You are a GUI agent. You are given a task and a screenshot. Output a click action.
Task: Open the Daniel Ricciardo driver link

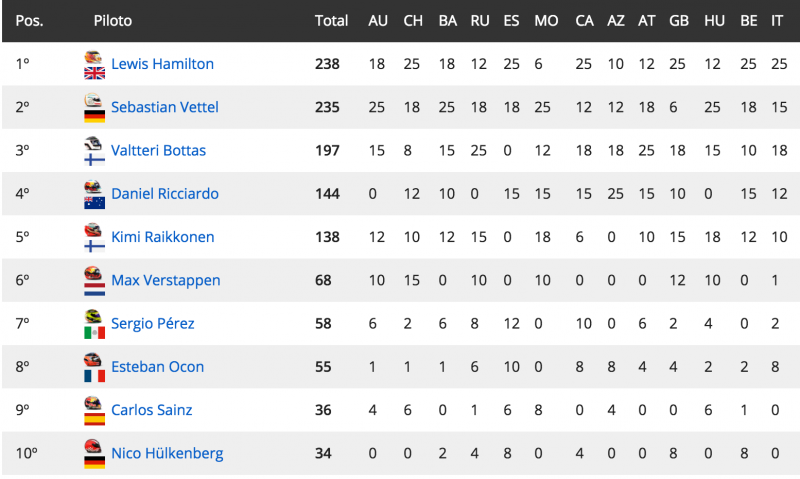click(x=165, y=194)
